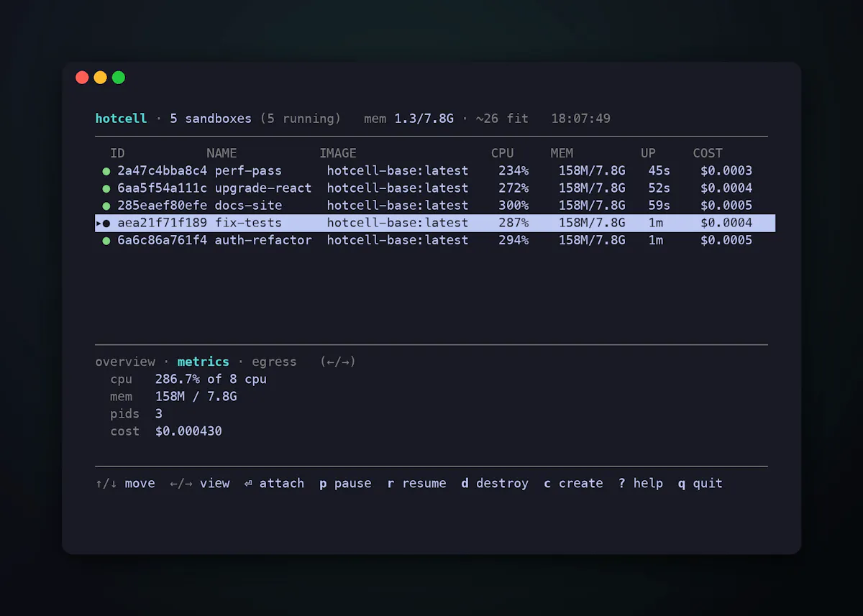Select the metrics tab
This screenshot has width=863, height=616.
pyautogui.click(x=204, y=362)
